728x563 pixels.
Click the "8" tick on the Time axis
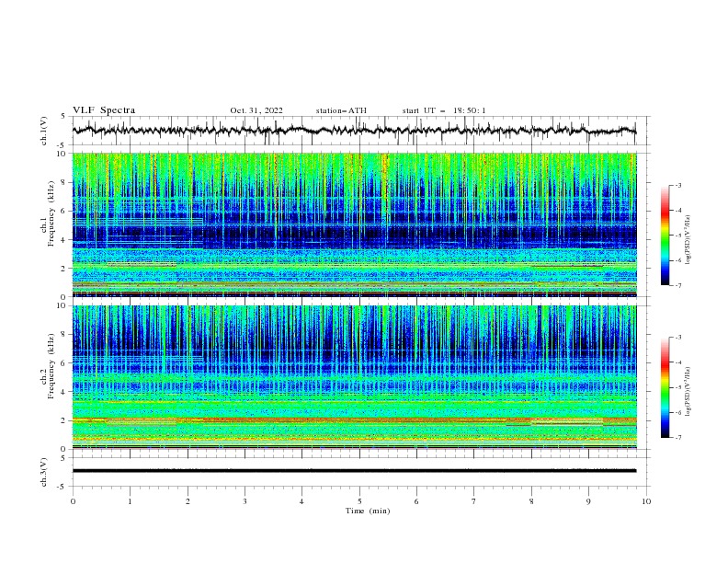click(531, 501)
